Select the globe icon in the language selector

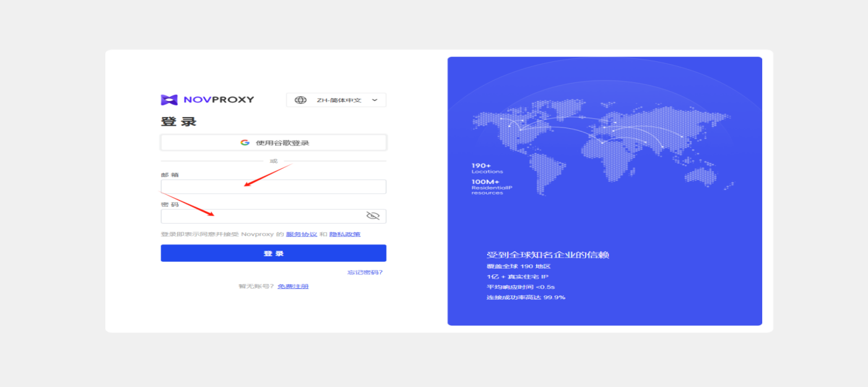pos(301,99)
